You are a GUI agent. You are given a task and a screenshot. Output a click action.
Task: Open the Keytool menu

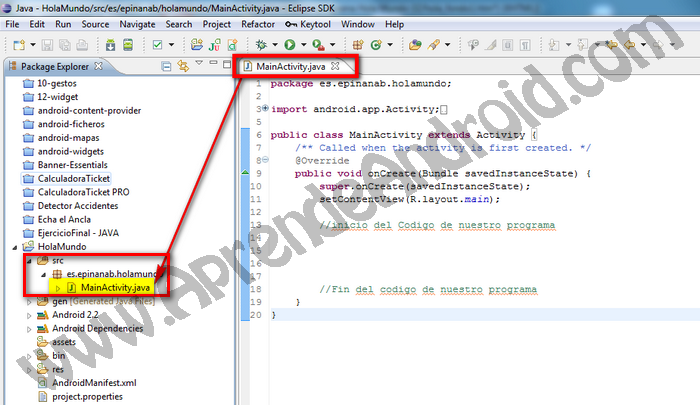pos(308,24)
